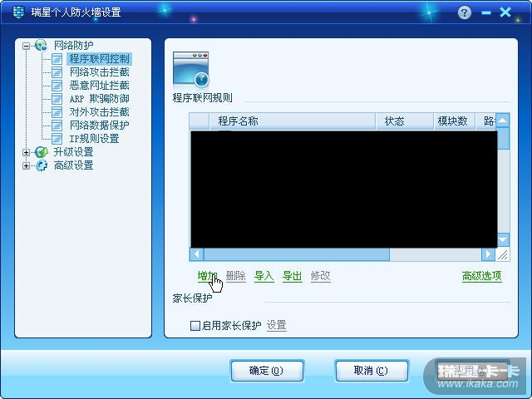Click the Rising shield icon in title bar
This screenshot has width=532, height=399.
[18, 12]
